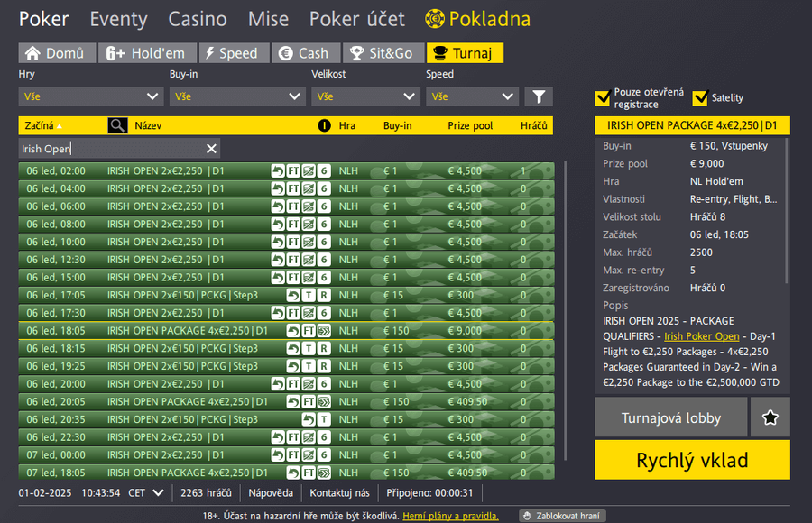Open Pokladna cashier with the coin icon
This screenshot has height=523, width=812.
pyautogui.click(x=477, y=19)
